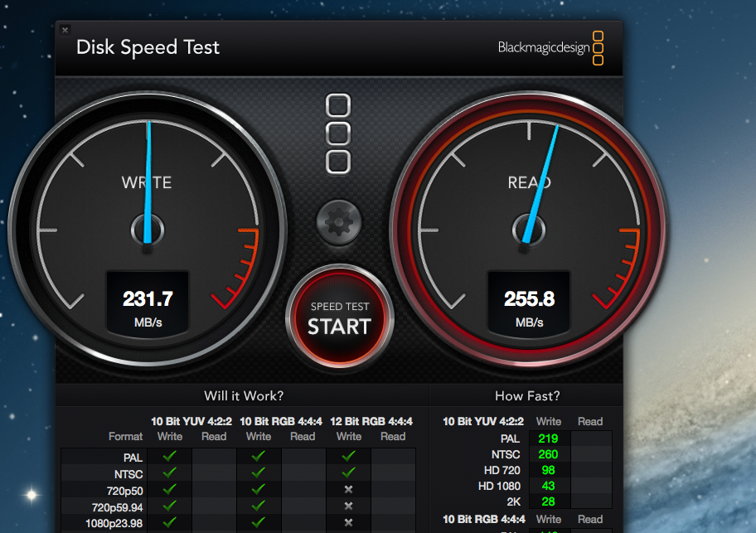This screenshot has width=756, height=533.
Task: Click PAL checkmark under 12 Bit RGB Write
Action: point(349,456)
